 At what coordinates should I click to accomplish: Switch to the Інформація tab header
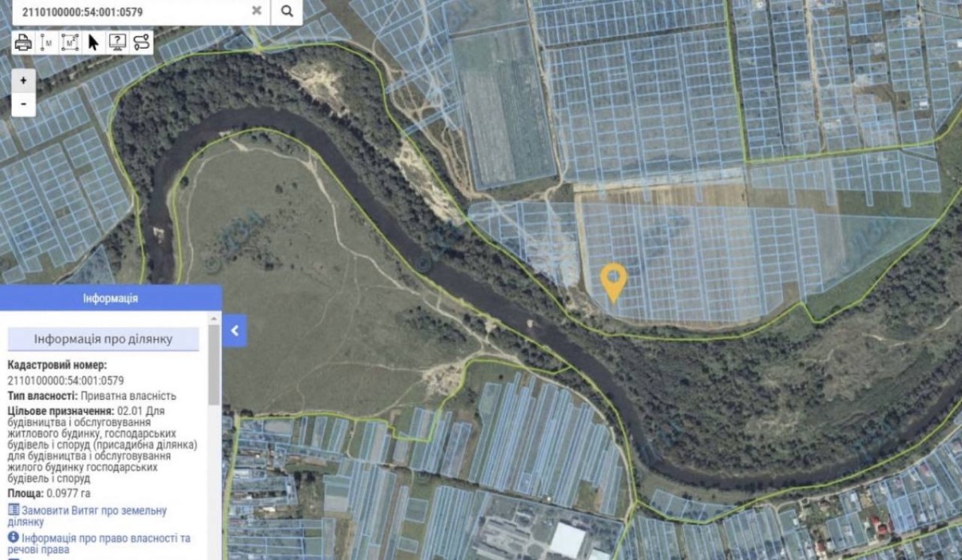tap(111, 298)
